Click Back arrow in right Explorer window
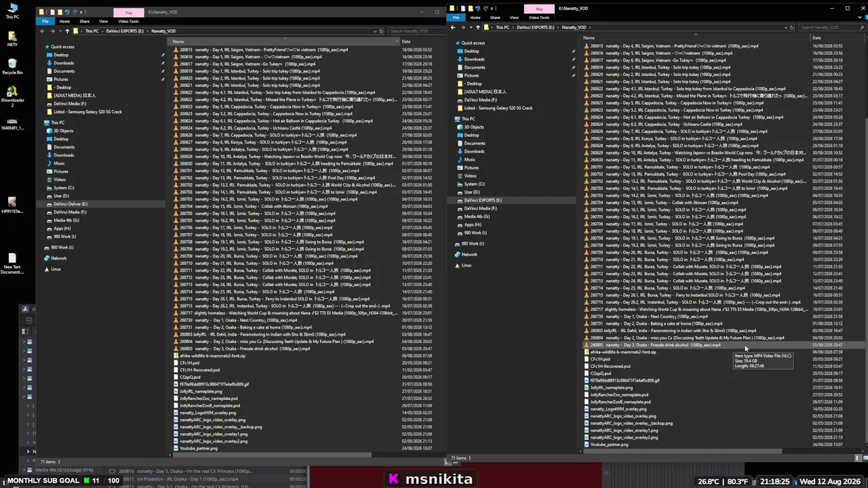The height and width of the screenshot is (488, 868). click(x=453, y=27)
